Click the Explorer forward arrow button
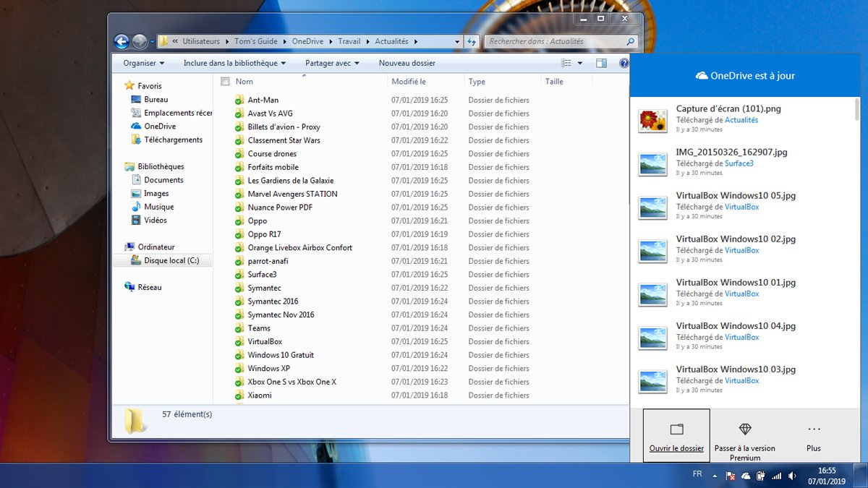 pos(140,42)
